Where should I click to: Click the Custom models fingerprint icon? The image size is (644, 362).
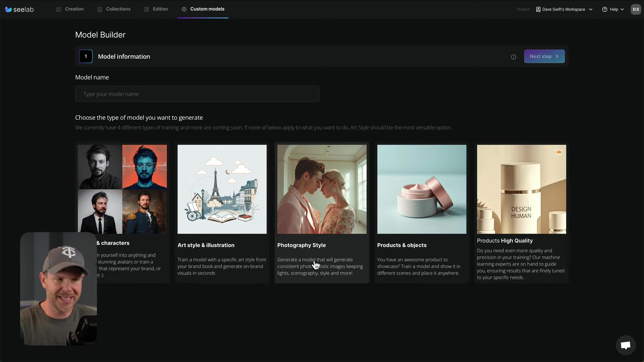click(184, 9)
